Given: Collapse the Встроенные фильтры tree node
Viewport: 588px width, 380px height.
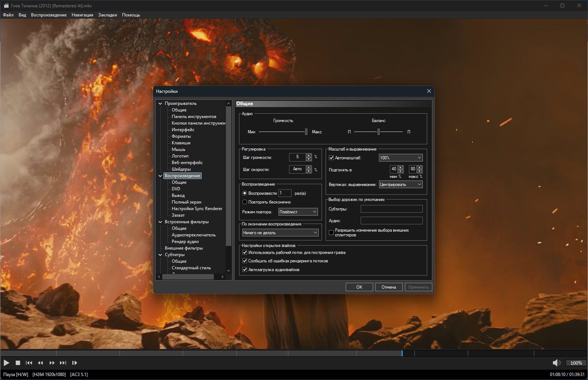Looking at the screenshot, I should click(x=160, y=222).
